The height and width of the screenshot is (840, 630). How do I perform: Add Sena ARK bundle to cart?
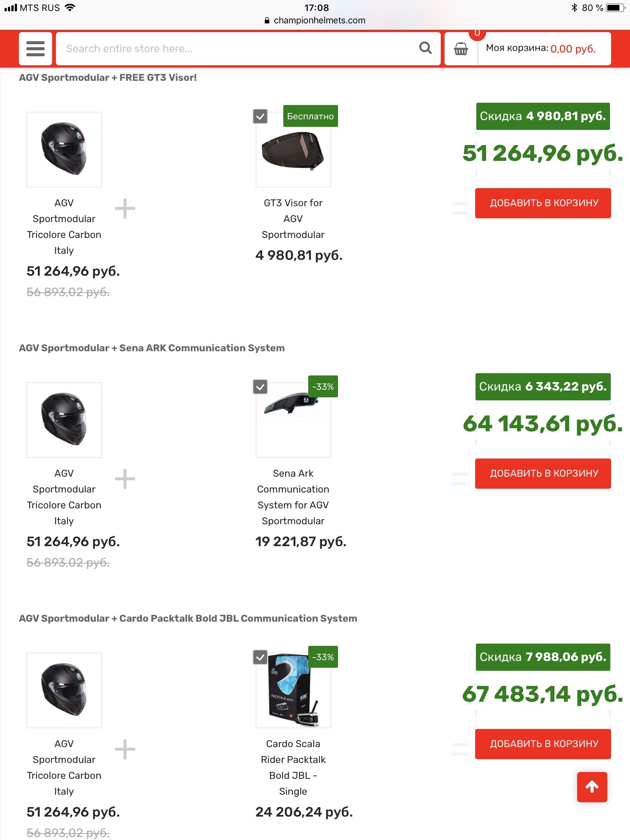(x=543, y=474)
